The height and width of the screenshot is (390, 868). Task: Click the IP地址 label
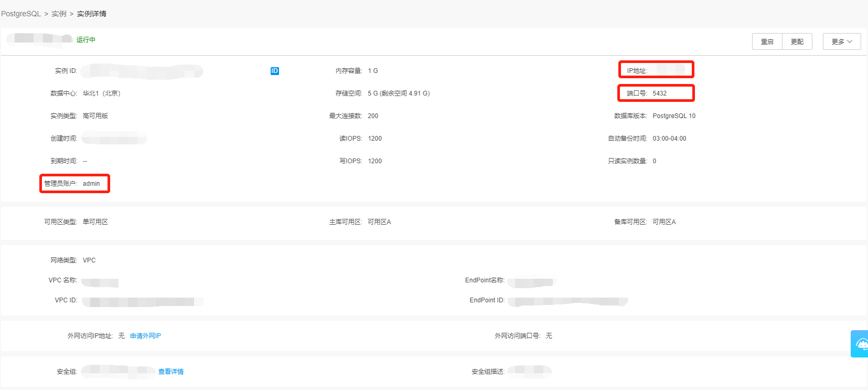(x=637, y=71)
